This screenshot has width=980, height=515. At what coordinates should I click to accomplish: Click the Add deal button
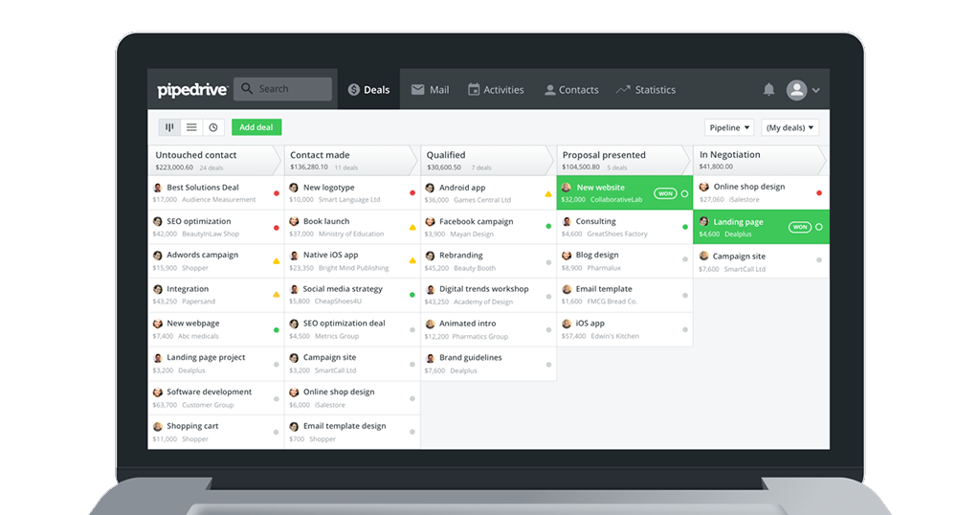(256, 127)
